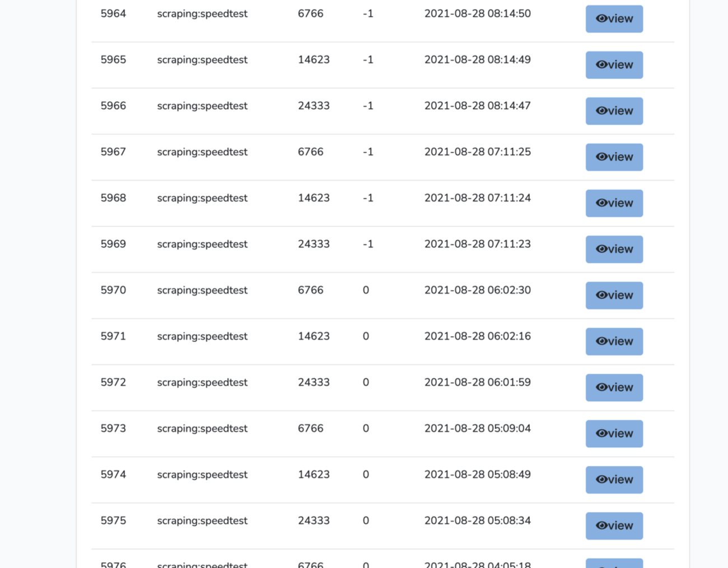Click the eye icon in row 5967

tap(601, 157)
